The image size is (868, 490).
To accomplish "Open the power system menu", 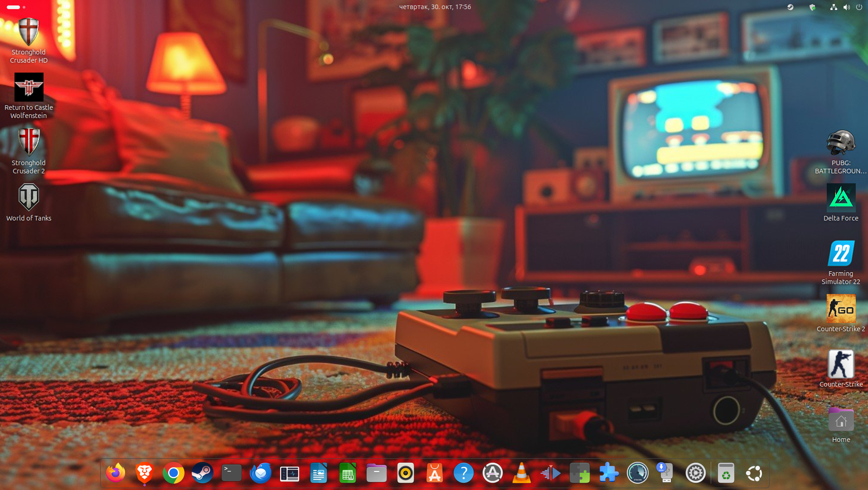I will tap(859, 7).
